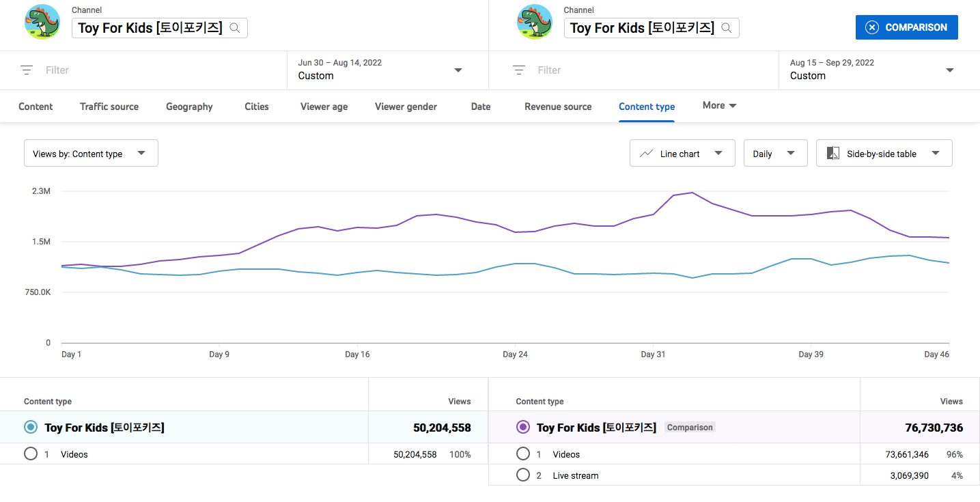The width and height of the screenshot is (980, 502).
Task: Click the side-by-side table icon
Action: tap(832, 154)
